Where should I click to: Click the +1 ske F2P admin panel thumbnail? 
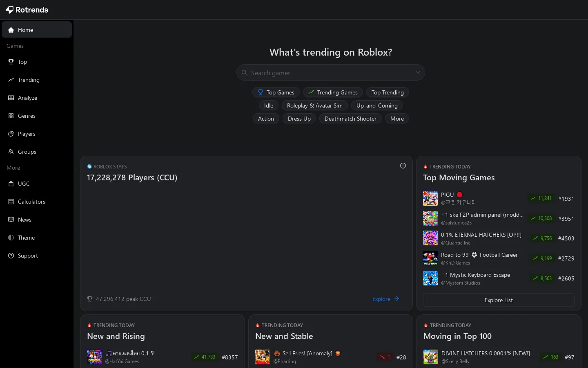click(430, 218)
